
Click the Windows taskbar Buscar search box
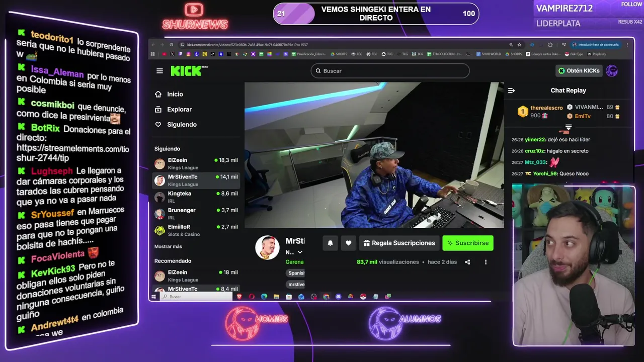[196, 297]
